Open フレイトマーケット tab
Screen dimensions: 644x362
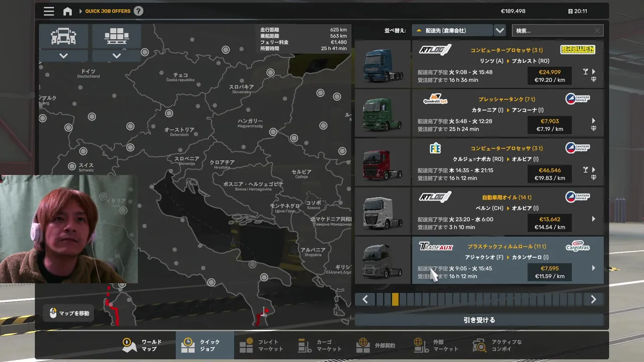(263, 345)
